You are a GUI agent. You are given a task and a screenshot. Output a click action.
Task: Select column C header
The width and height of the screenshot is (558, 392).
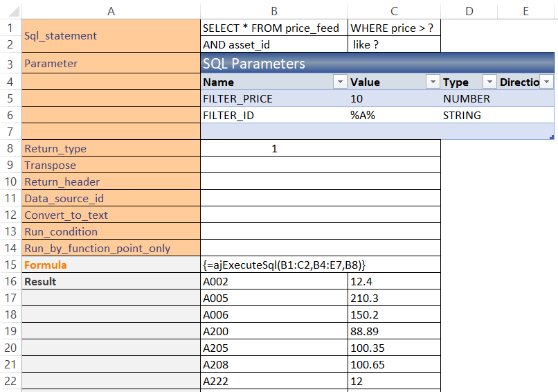point(394,11)
